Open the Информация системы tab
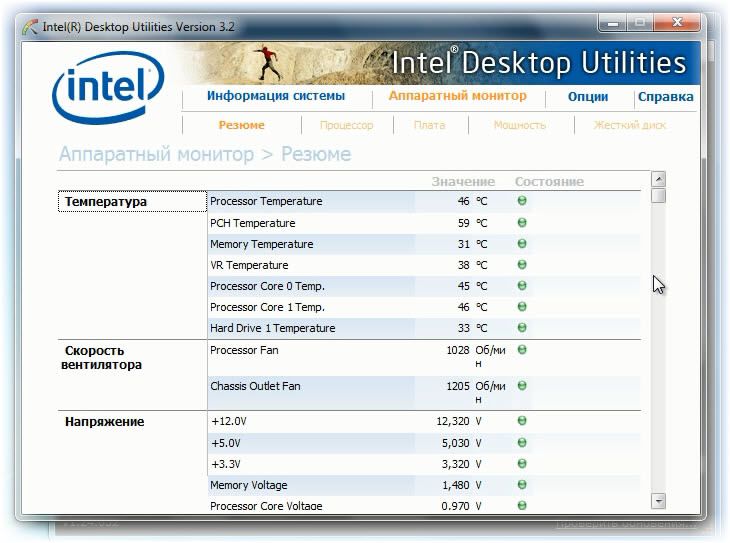This screenshot has width=730, height=543. [275, 97]
